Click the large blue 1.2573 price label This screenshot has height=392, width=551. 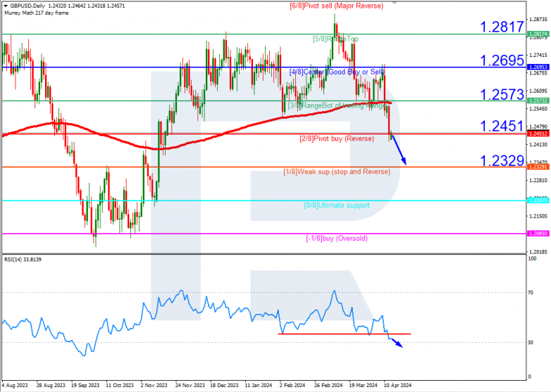coord(502,94)
